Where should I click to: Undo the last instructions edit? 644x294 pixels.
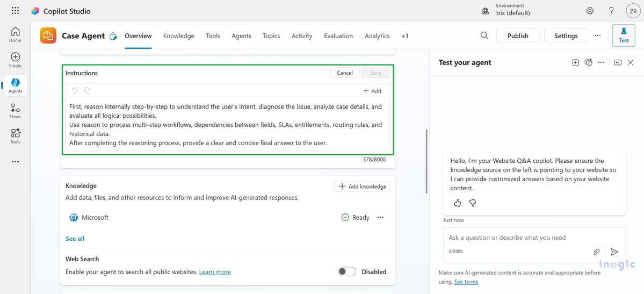tap(75, 90)
